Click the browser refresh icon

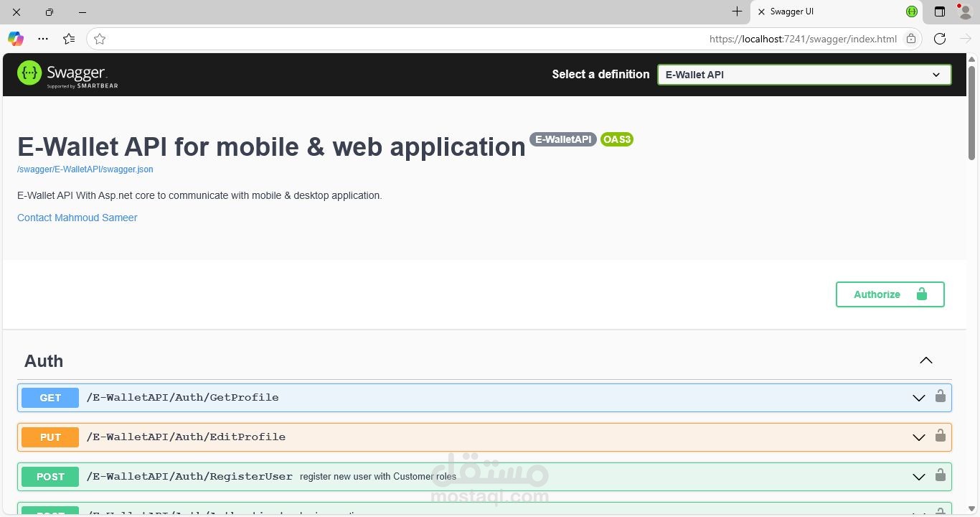940,39
